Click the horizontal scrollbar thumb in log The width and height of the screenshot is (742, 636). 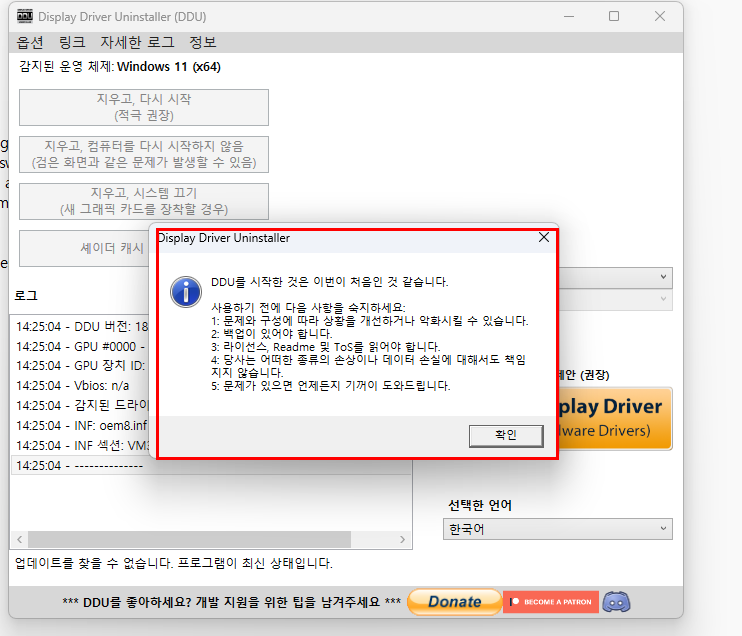click(x=189, y=539)
